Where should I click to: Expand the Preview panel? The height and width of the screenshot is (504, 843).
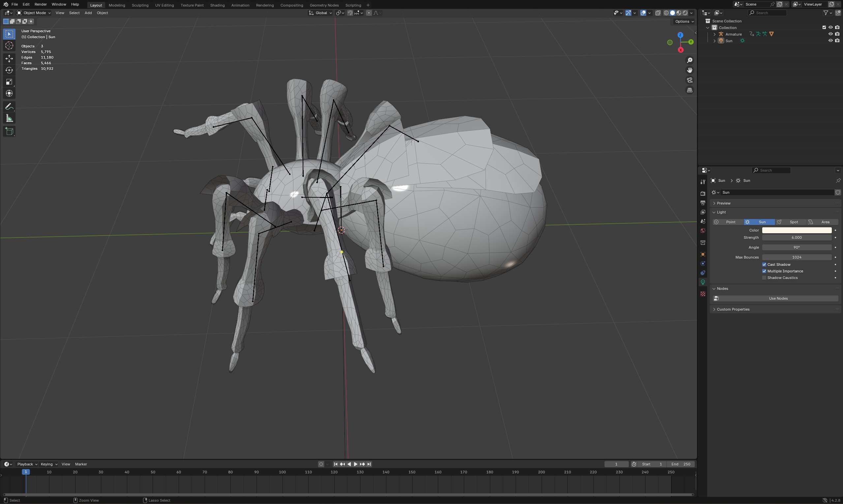pos(723,203)
